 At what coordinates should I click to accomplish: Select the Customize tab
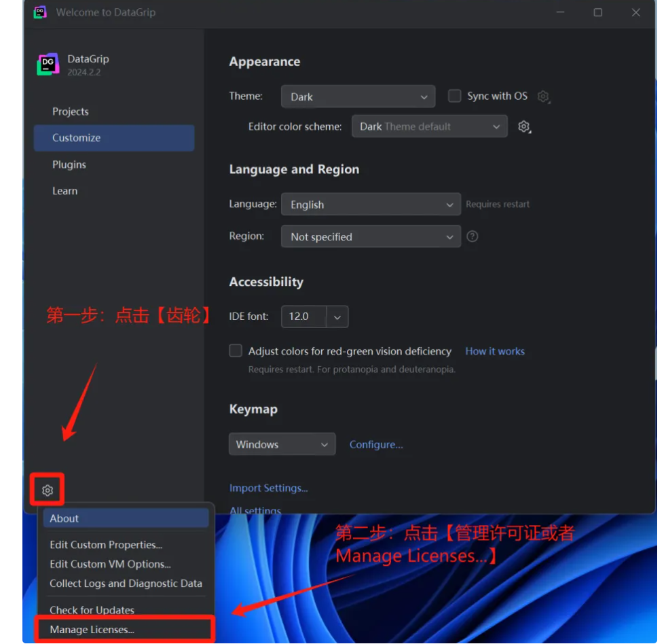click(114, 138)
